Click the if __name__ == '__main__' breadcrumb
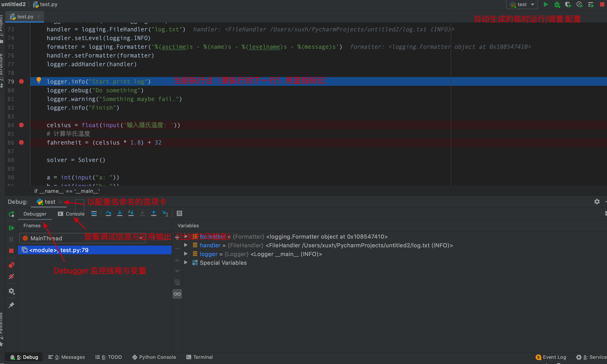The height and width of the screenshot is (364, 607). tap(67, 191)
